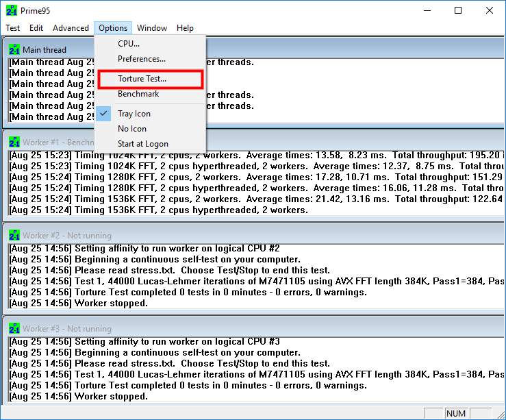506x420 pixels.
Task: Click the Worker #1 window icon
Action: 14,142
